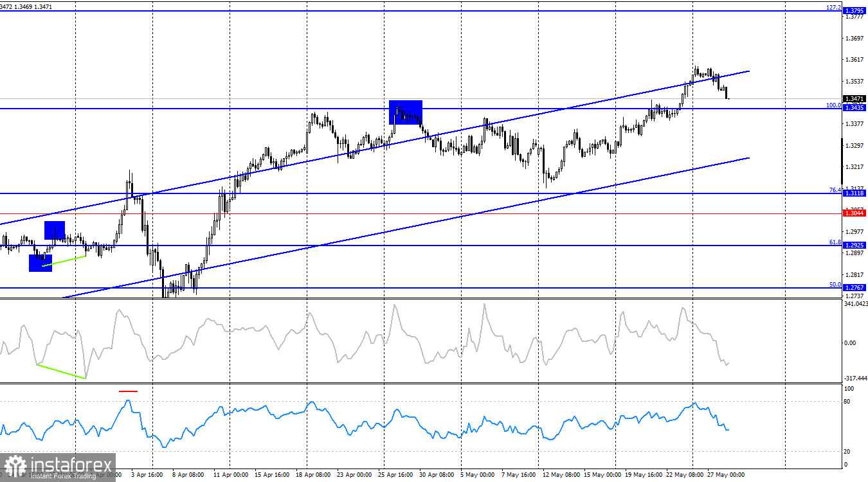868x482 pixels.
Task: Click the current price tag 1.3471
Action: [854, 99]
